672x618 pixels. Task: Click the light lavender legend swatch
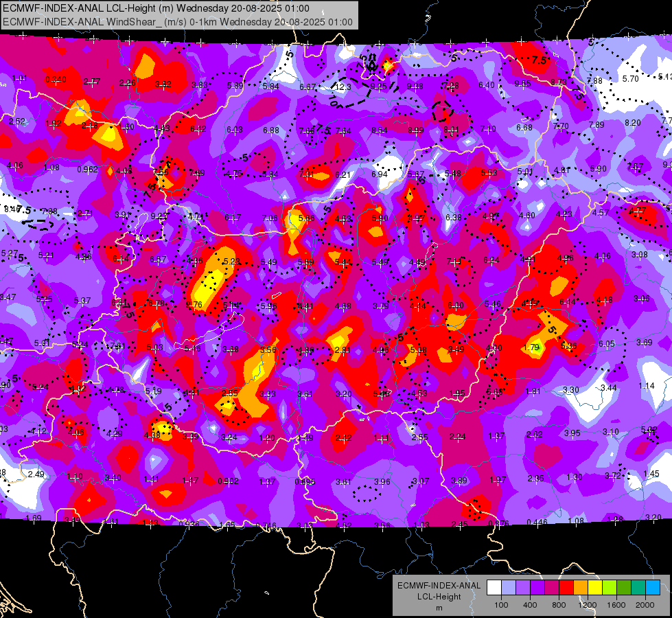pyautogui.click(x=509, y=588)
